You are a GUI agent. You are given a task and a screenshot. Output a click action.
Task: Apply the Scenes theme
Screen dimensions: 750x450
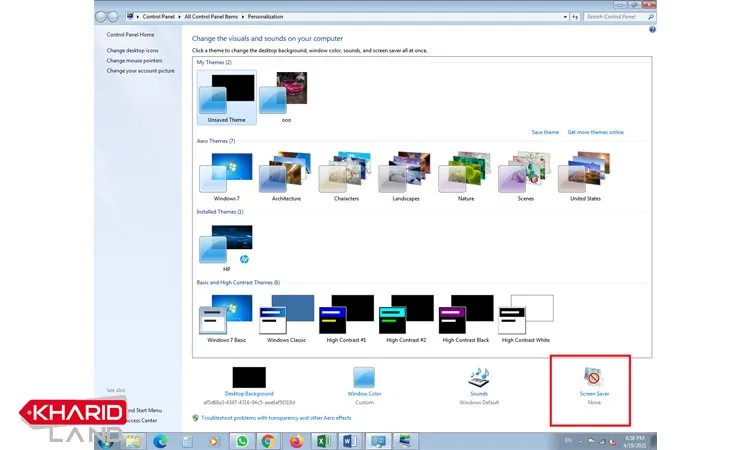(x=525, y=177)
